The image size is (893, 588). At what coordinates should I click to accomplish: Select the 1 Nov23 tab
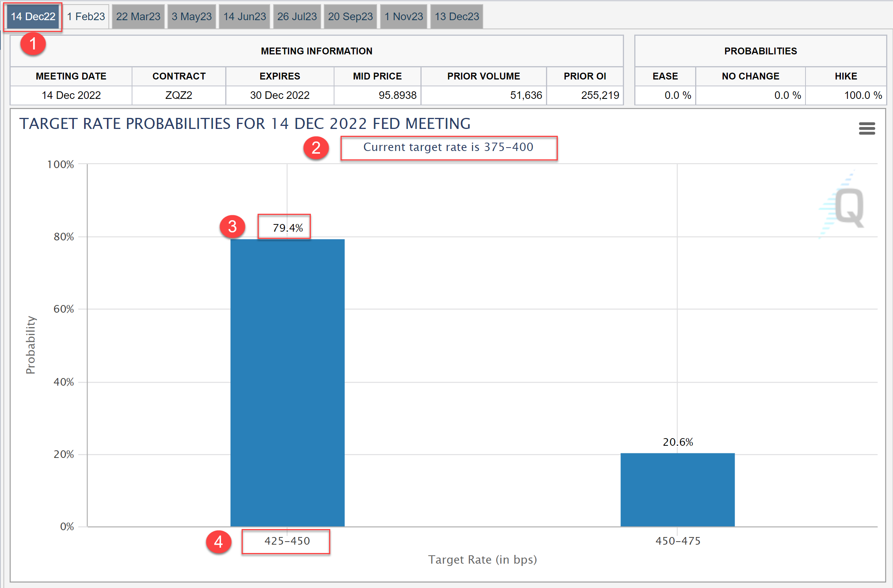(x=403, y=17)
